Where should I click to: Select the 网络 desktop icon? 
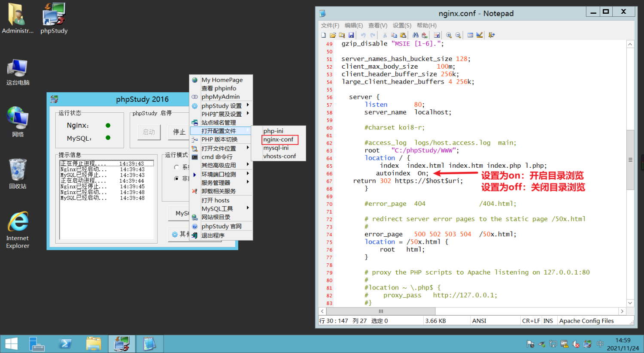click(x=18, y=122)
